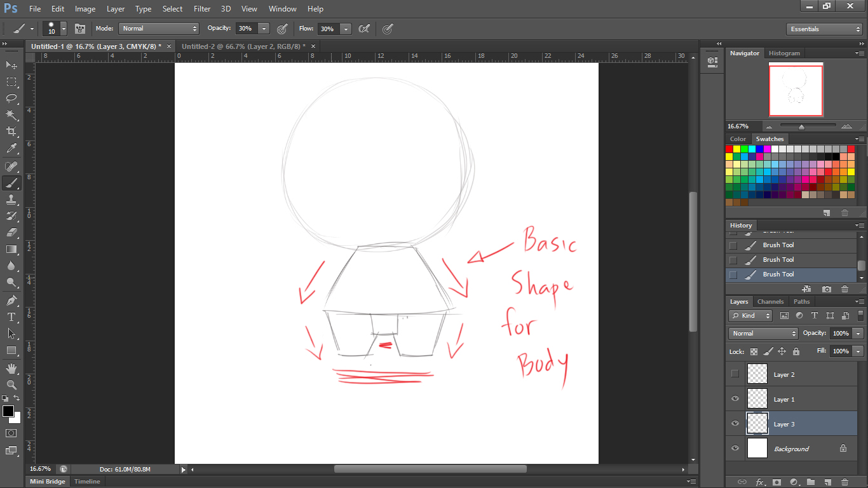The height and width of the screenshot is (488, 868).
Task: Select the Move tool
Action: [11, 65]
